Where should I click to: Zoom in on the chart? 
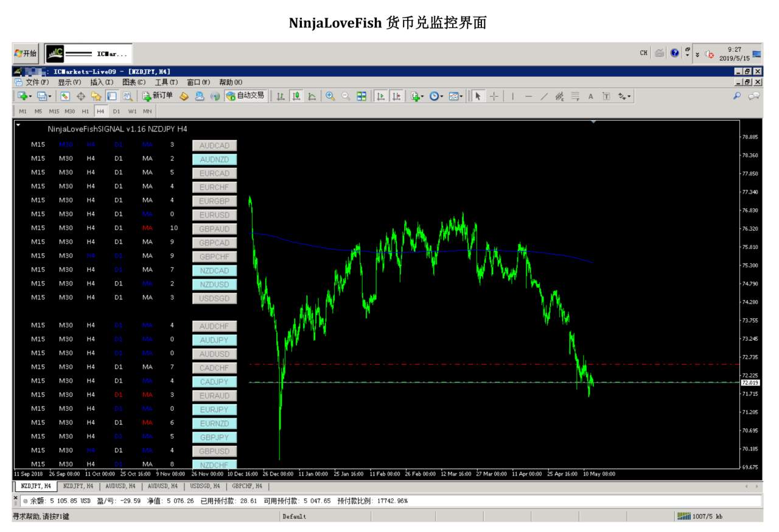click(x=330, y=96)
